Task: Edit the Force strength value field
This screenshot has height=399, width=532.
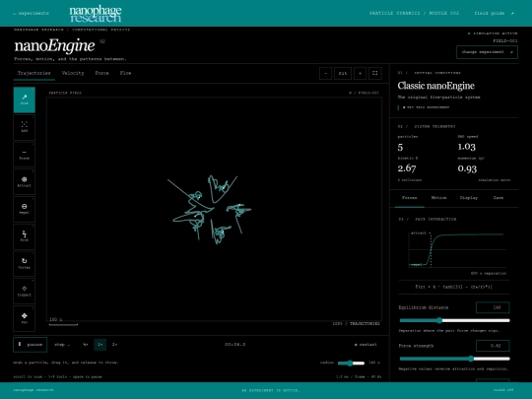Action: 493,346
